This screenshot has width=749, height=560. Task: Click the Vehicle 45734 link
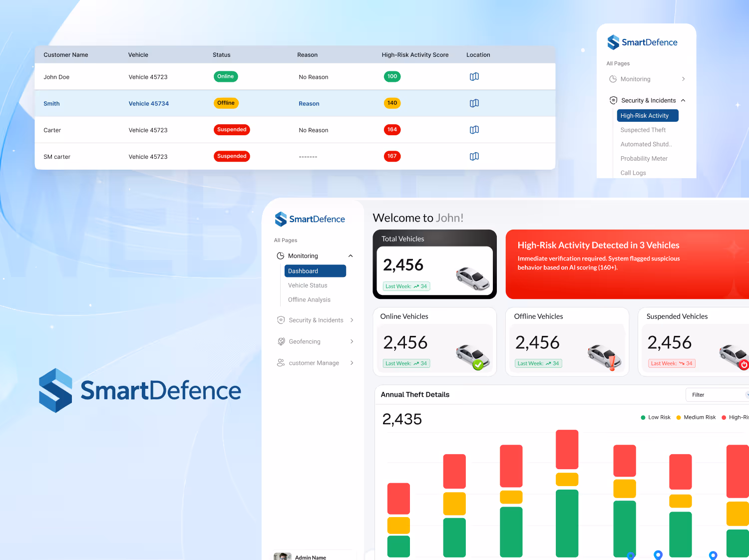pyautogui.click(x=148, y=104)
